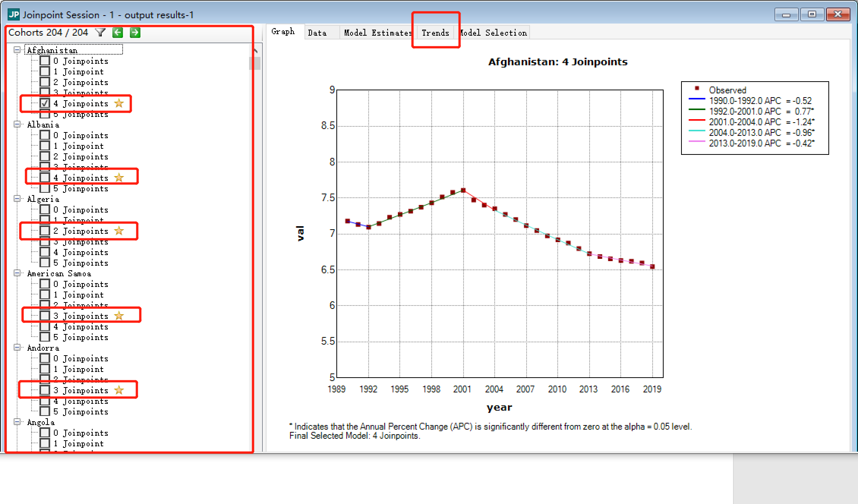Click the cohort filter funnel icon

coord(100,33)
